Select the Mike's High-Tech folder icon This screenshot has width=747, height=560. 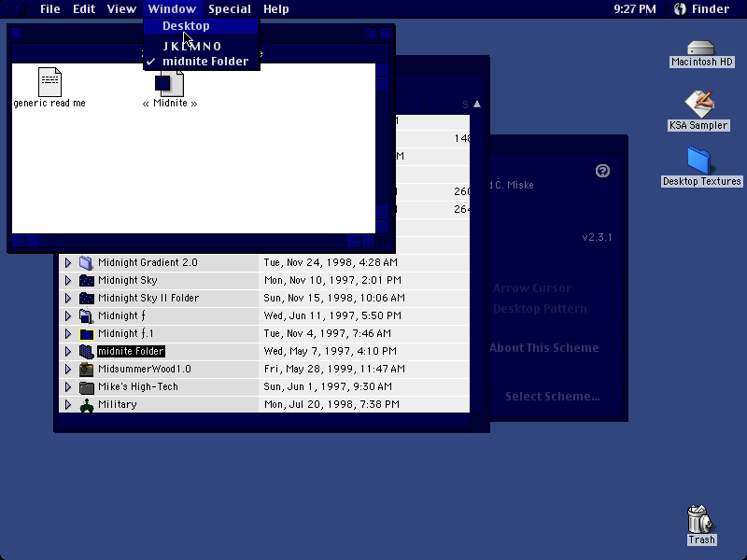pos(86,387)
